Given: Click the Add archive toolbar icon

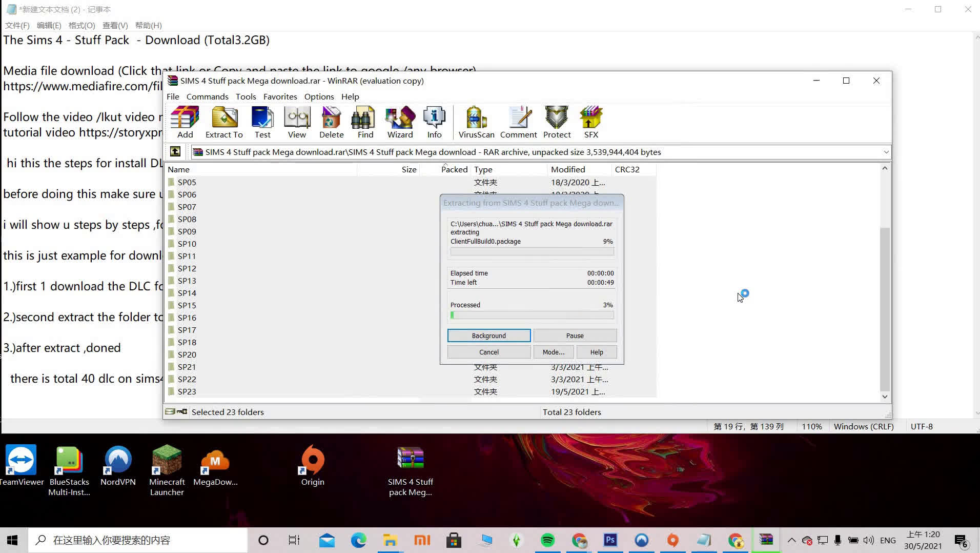Looking at the screenshot, I should [185, 122].
